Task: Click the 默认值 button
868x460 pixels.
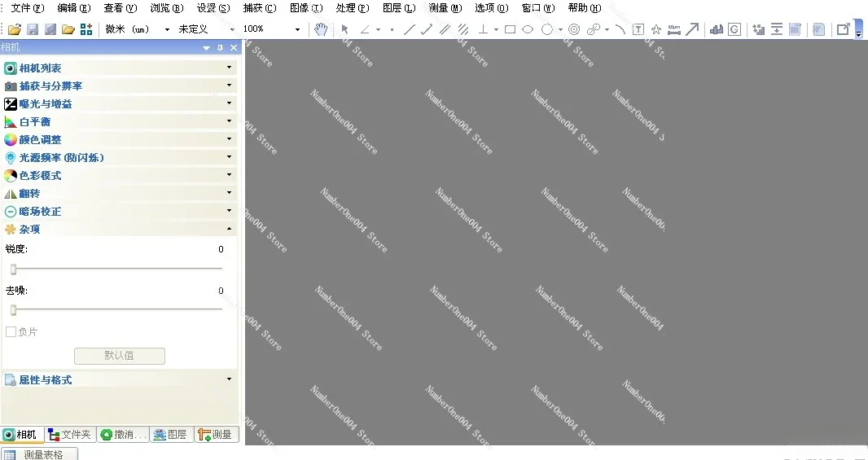Action: coord(120,356)
